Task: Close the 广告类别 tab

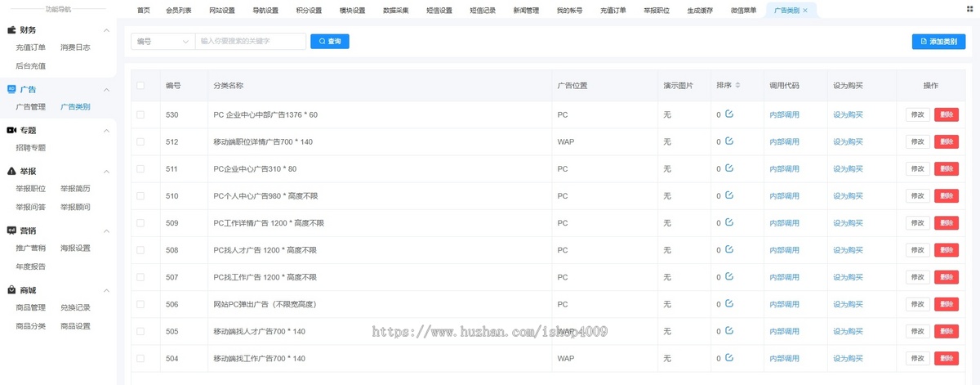Action: pyautogui.click(x=805, y=11)
